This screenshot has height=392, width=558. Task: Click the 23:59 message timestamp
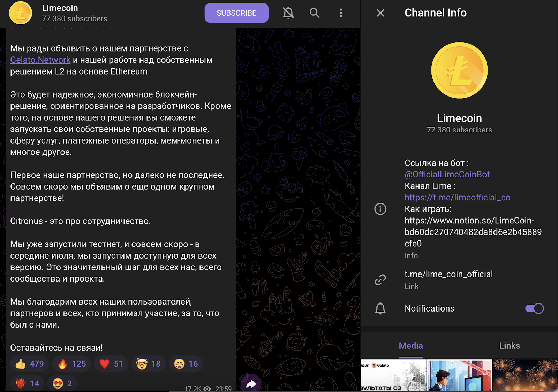pos(223,389)
